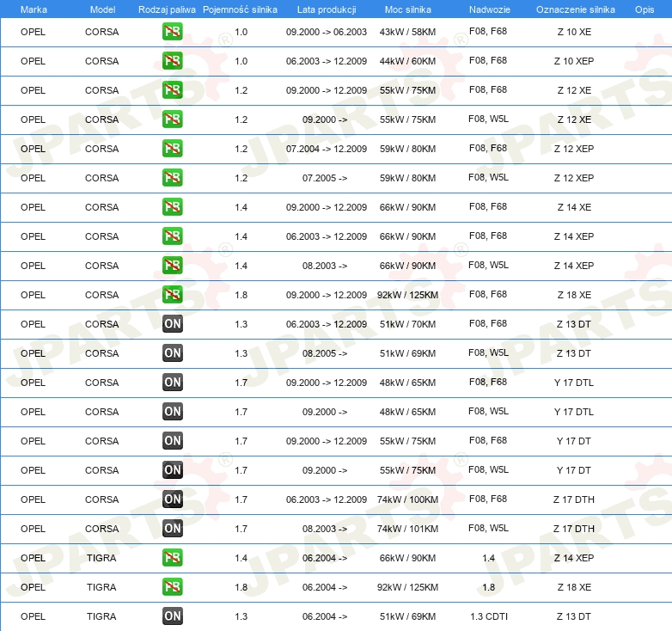Viewport: 672px width, 631px height.
Task: Click the Model column header
Action: (x=102, y=9)
